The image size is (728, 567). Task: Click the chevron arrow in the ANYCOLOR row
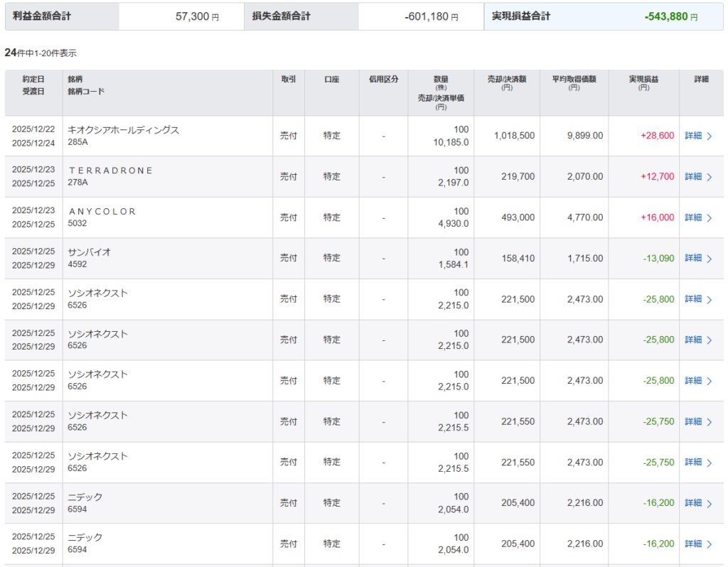(x=709, y=217)
